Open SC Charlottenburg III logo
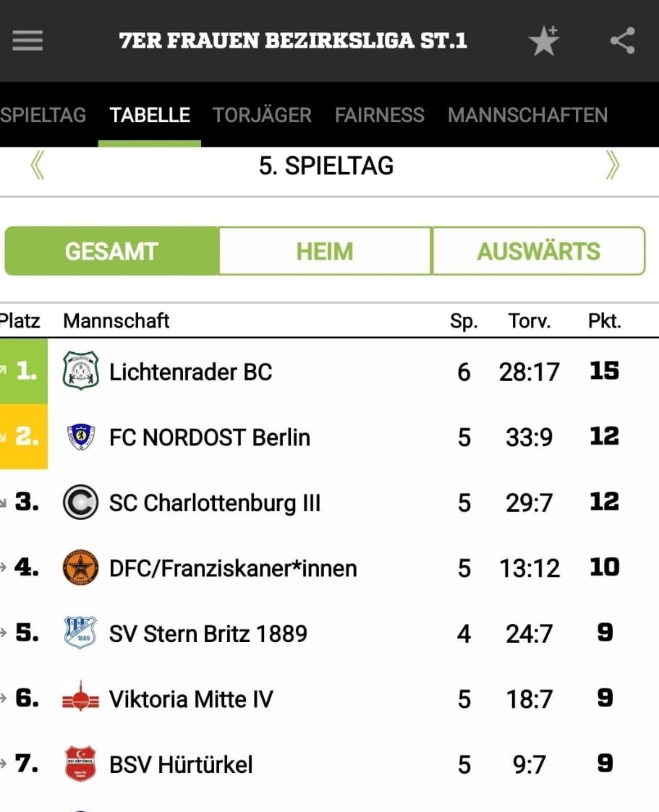The width and height of the screenshot is (659, 812). [80, 502]
